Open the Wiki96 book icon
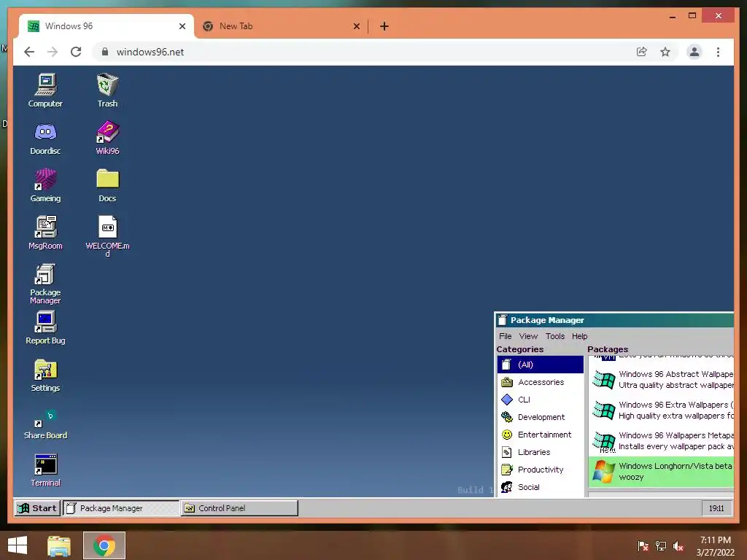Viewport: 747px width, 560px height. [x=107, y=138]
